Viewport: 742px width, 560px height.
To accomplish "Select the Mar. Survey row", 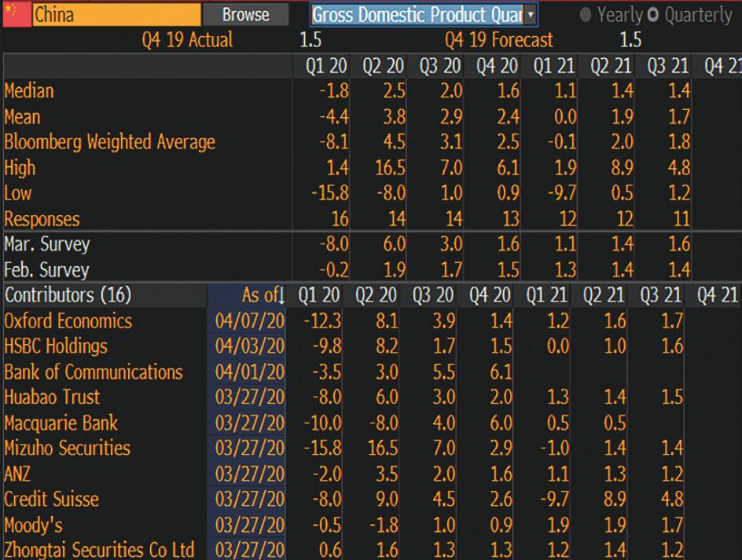I will 46,244.
